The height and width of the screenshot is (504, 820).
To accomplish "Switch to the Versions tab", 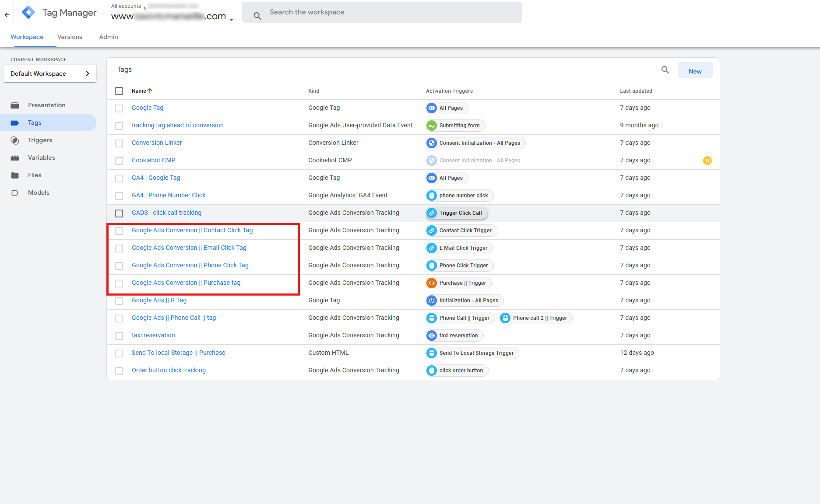I will (x=70, y=37).
